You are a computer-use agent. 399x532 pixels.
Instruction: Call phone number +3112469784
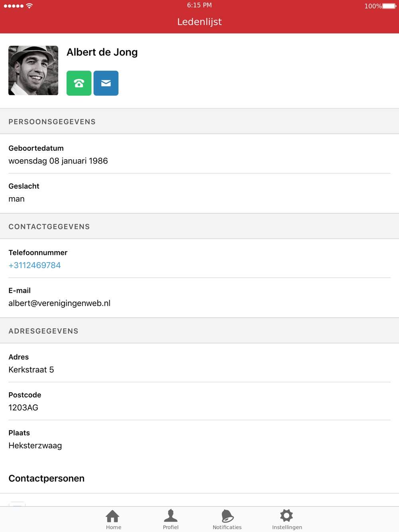click(x=35, y=265)
